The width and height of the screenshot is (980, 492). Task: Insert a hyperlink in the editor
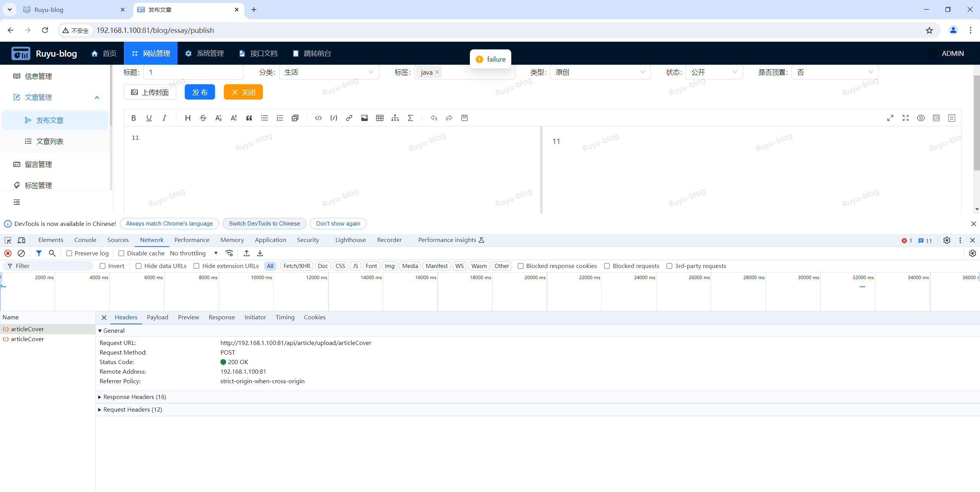(x=349, y=118)
